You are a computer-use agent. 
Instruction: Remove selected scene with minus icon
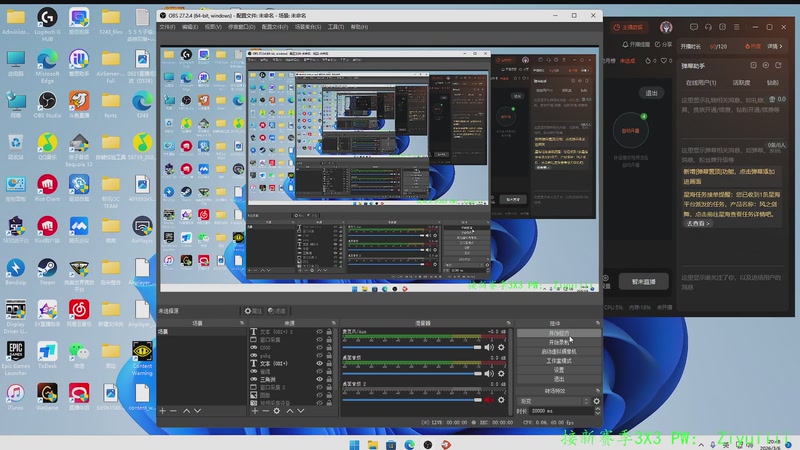[173, 411]
